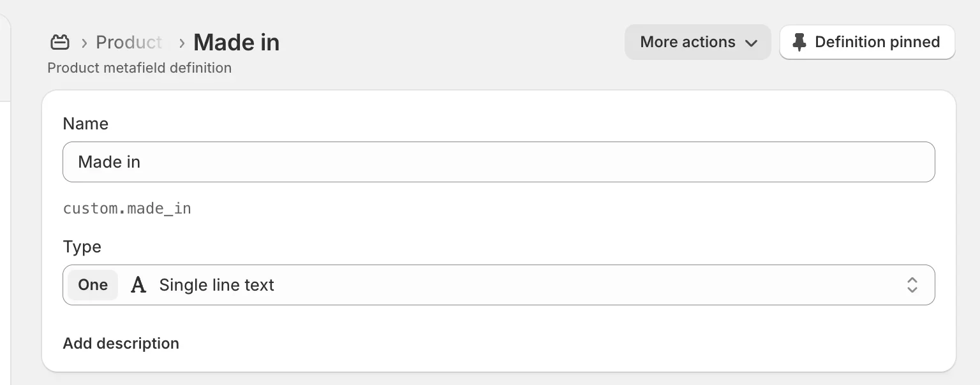Open the Type selector dropdown
This screenshot has height=385, width=980.
(x=498, y=285)
